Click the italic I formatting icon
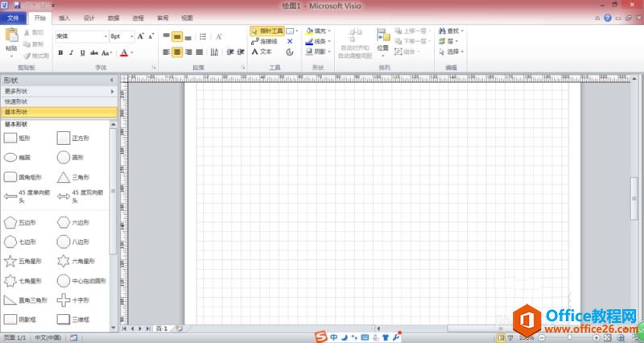The height and width of the screenshot is (343, 644). (x=72, y=52)
